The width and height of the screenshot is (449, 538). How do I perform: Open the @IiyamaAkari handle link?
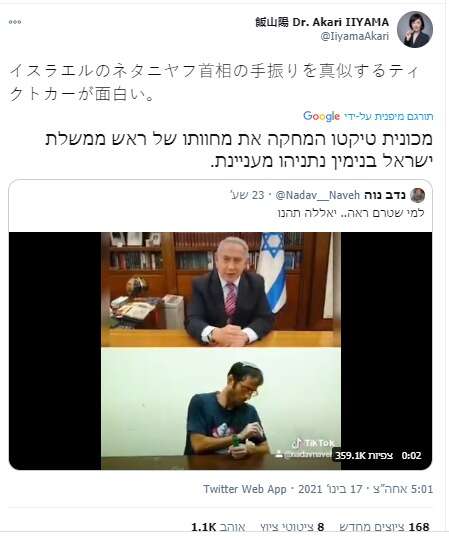355,36
